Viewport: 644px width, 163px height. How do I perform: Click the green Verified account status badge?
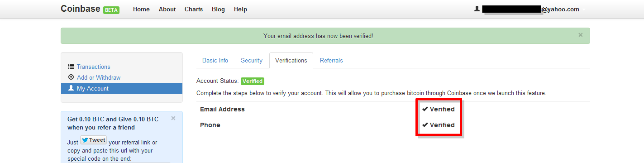(253, 81)
